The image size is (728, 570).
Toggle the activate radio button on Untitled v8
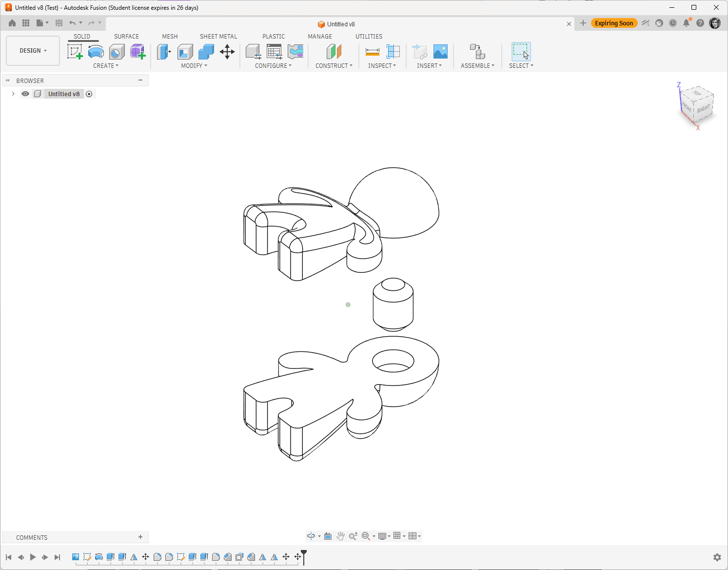(89, 94)
